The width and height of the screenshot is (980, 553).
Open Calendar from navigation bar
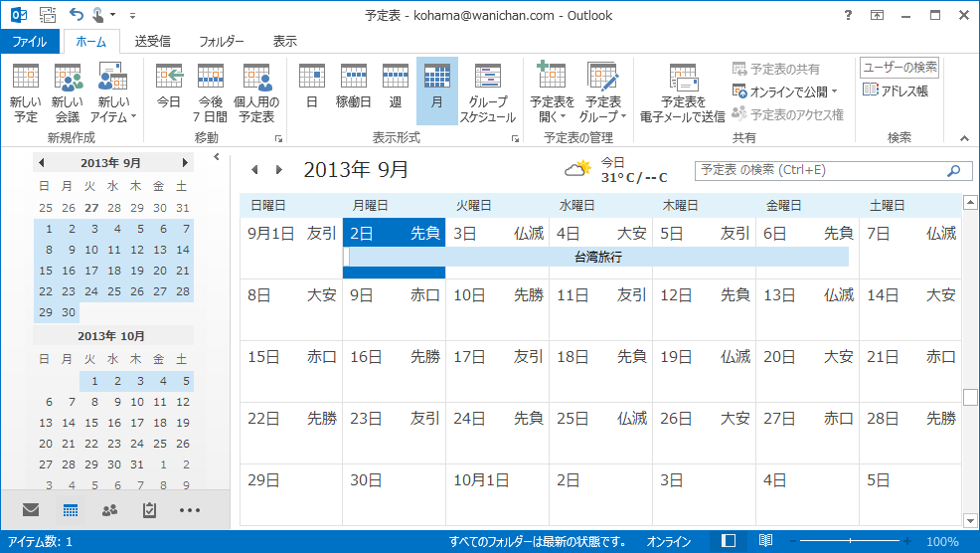pos(71,510)
